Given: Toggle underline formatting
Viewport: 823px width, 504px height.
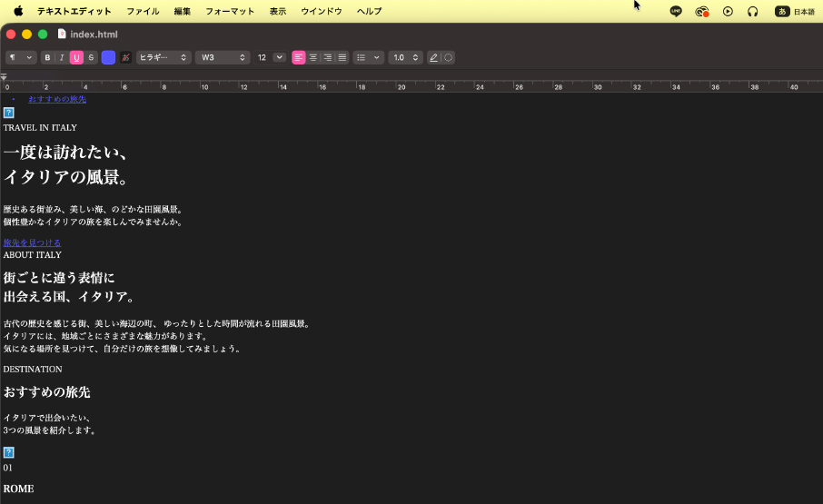Looking at the screenshot, I should tap(76, 58).
